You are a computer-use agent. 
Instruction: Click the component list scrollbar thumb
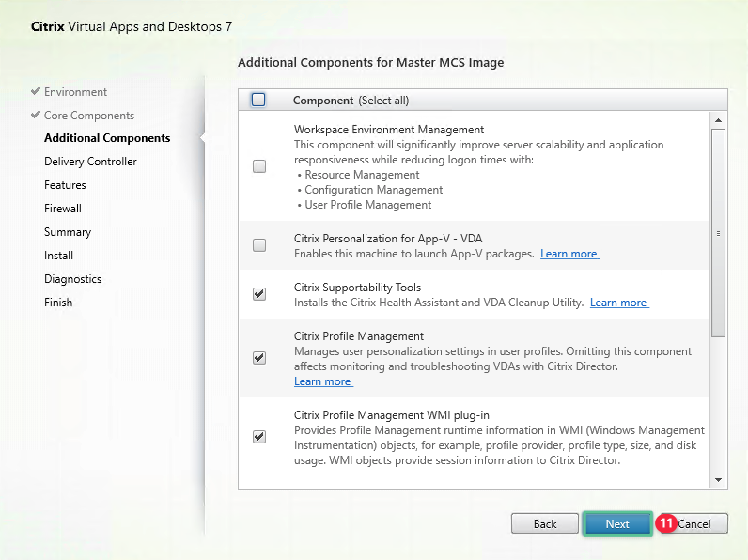719,233
